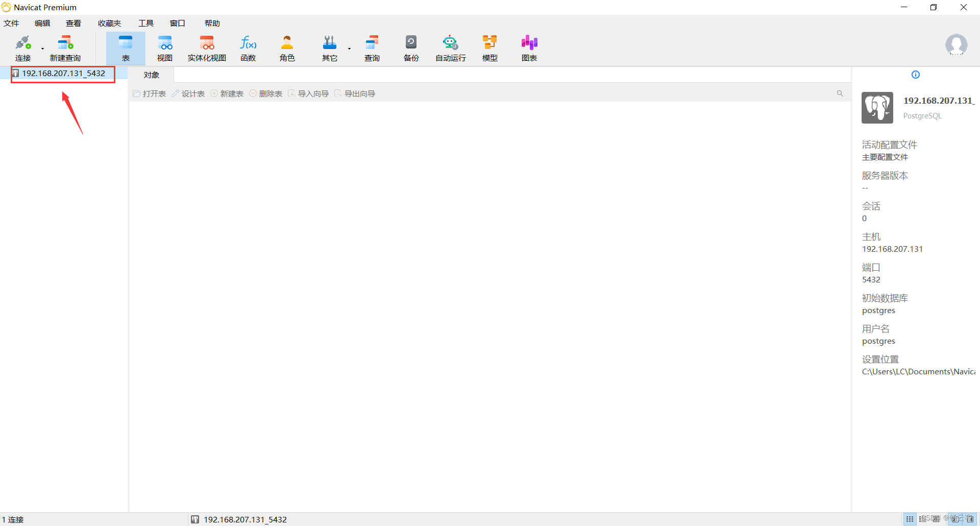This screenshot has height=526, width=980.
Task: Select connection 192.168.207.131_5432 in tree
Action: pos(63,74)
